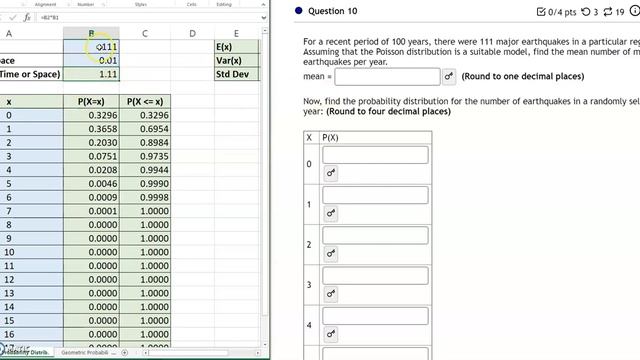Select cell with cumulative value 0.9998
This screenshot has width=640, height=360.
(x=145, y=198)
